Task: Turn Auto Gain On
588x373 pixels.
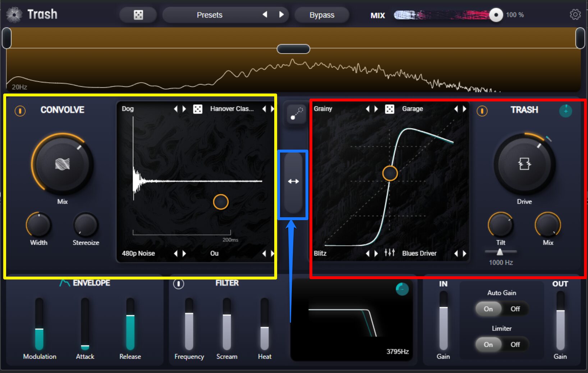Action: pyautogui.click(x=488, y=309)
